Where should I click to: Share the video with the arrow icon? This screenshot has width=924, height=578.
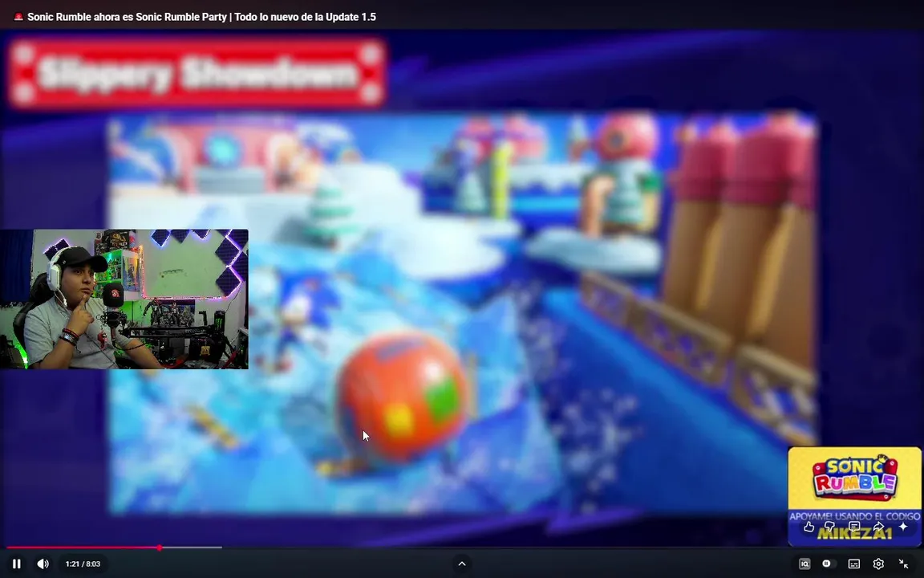[x=878, y=527]
